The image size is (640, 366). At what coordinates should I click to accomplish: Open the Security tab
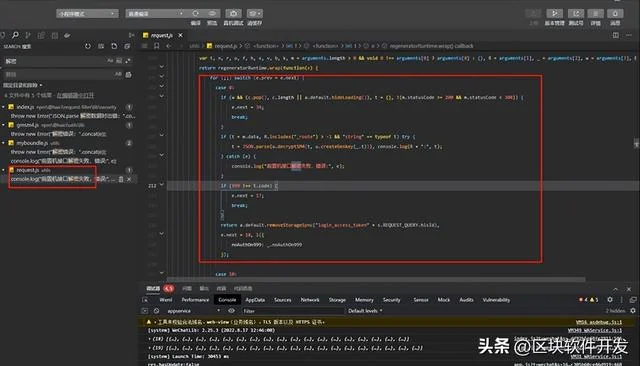391,300
